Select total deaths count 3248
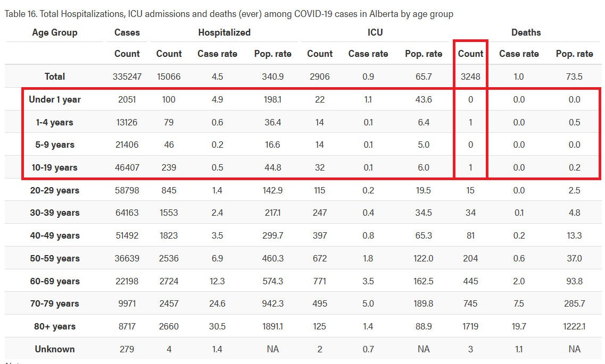 470,77
